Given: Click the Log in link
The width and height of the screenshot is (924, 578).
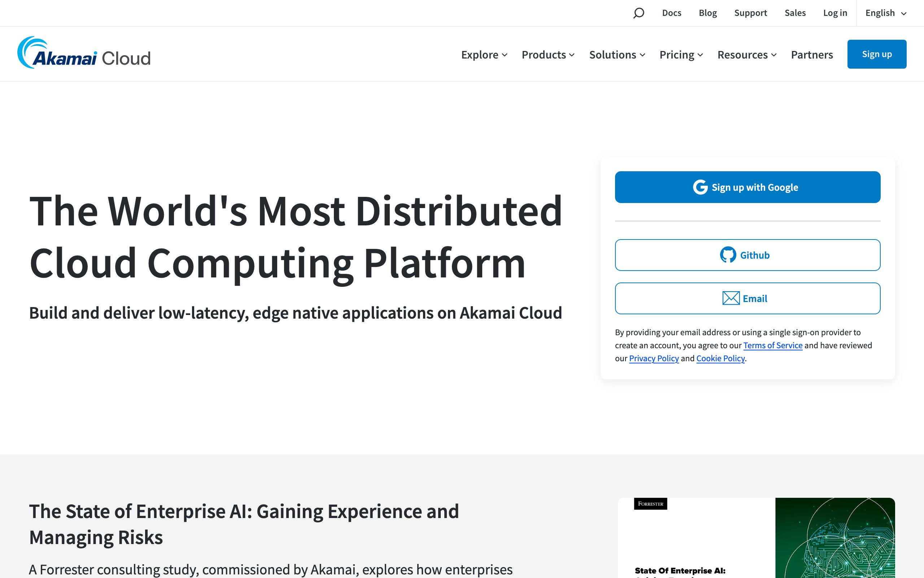Looking at the screenshot, I should (835, 13).
